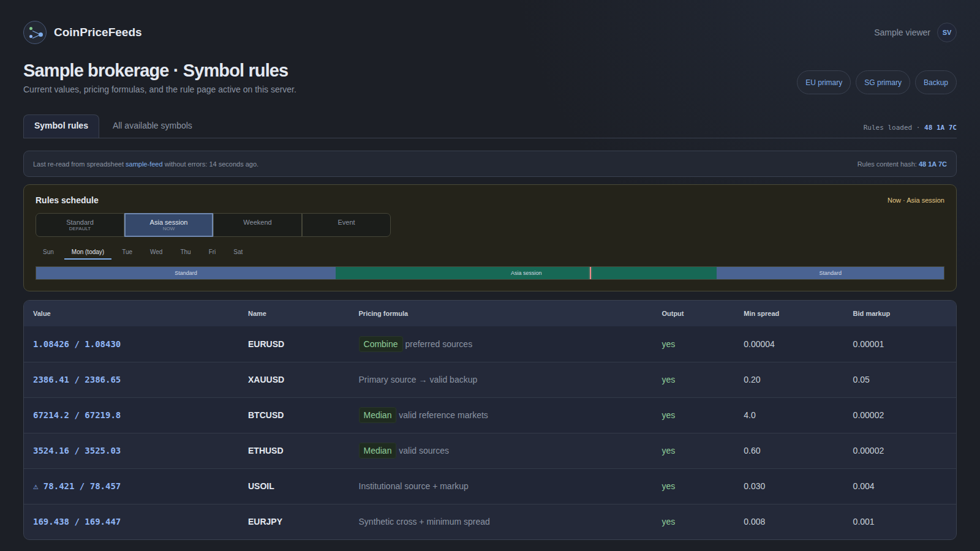This screenshot has height=551, width=980.
Task: Select the ETHUSD symbol name
Action: coord(265,451)
